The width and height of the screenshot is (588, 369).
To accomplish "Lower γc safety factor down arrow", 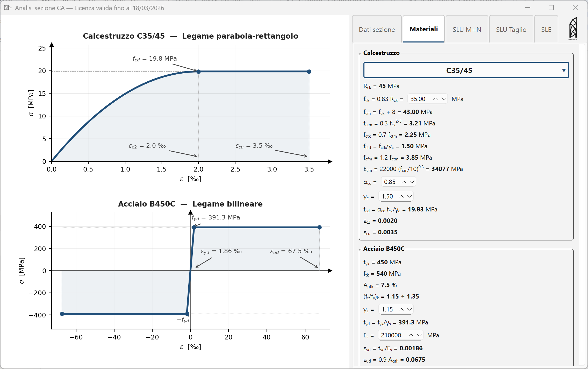I will tap(410, 196).
